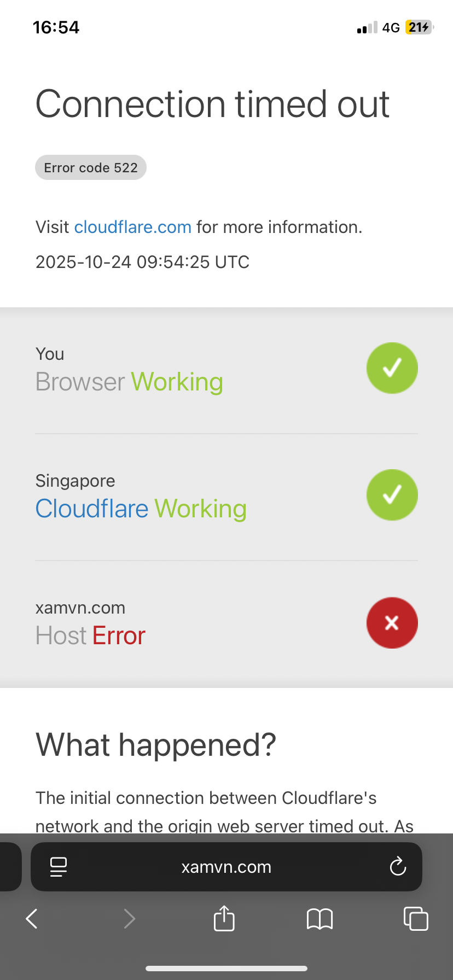Click the green Cloudflare Working checkmark
The width and height of the screenshot is (453, 980).
tap(392, 495)
